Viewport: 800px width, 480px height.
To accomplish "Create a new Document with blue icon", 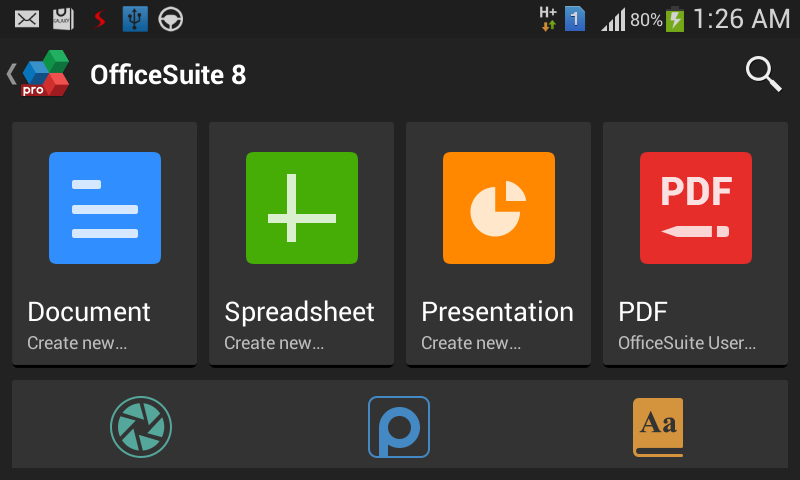I will click(x=105, y=208).
